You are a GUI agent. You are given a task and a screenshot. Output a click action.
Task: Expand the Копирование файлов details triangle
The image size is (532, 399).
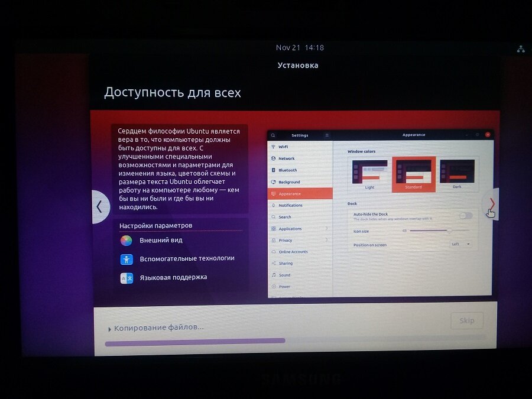click(x=109, y=329)
